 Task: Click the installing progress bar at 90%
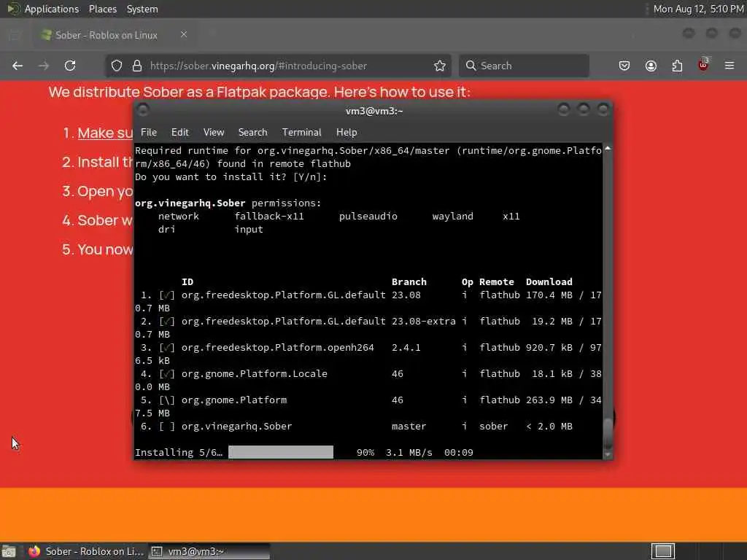(281, 452)
